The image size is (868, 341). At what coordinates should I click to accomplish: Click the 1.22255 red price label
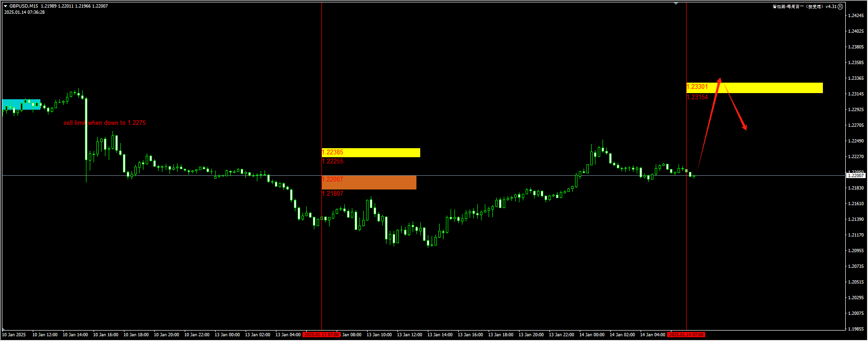pyautogui.click(x=332, y=161)
